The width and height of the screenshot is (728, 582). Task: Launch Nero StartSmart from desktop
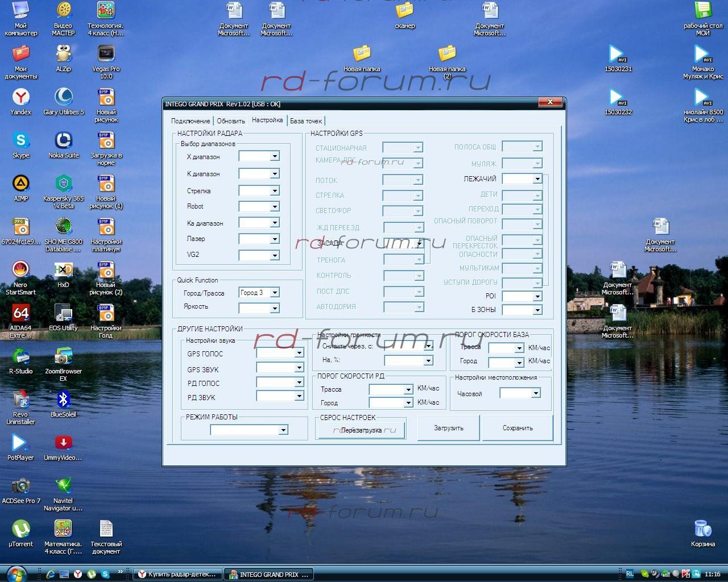20,270
